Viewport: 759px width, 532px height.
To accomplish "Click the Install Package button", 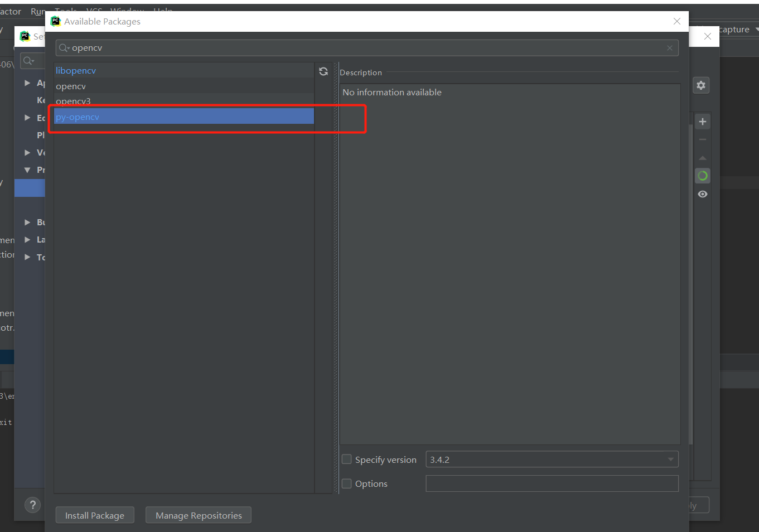I will coord(95,515).
